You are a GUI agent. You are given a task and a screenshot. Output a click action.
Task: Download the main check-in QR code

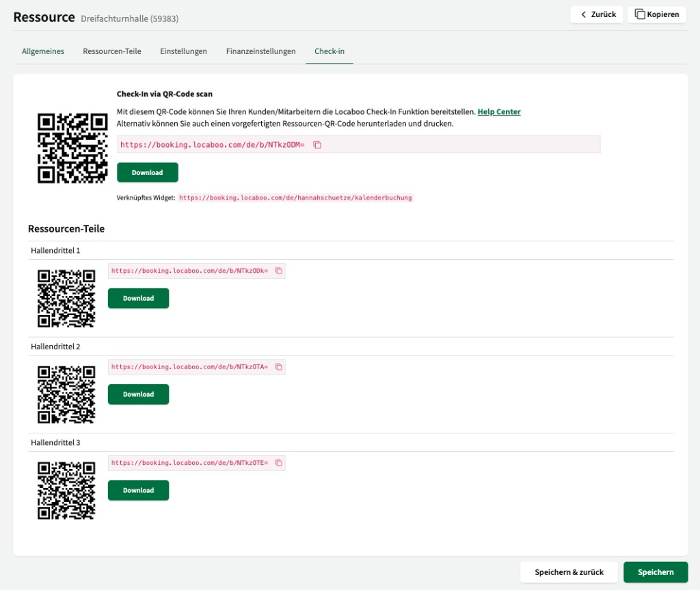tap(147, 172)
